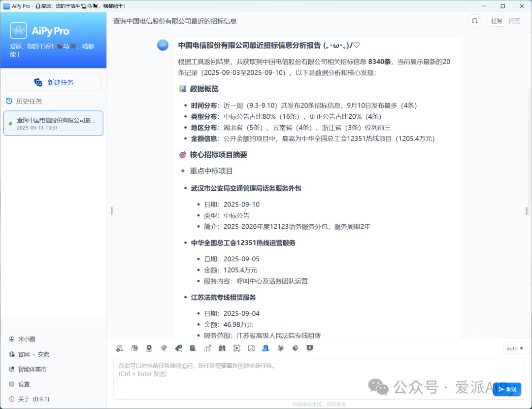Click the starburst sparkle icon in toolbar
532x409 pixels.
point(281,348)
